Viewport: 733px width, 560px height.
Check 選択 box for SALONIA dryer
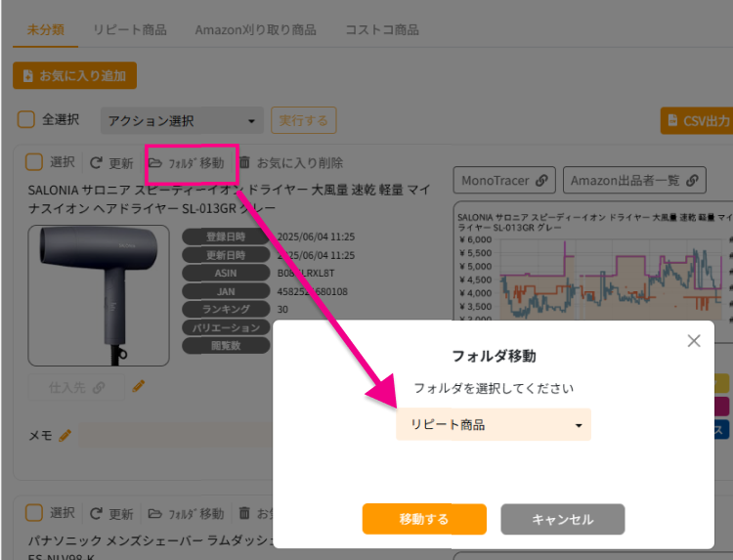[34, 162]
